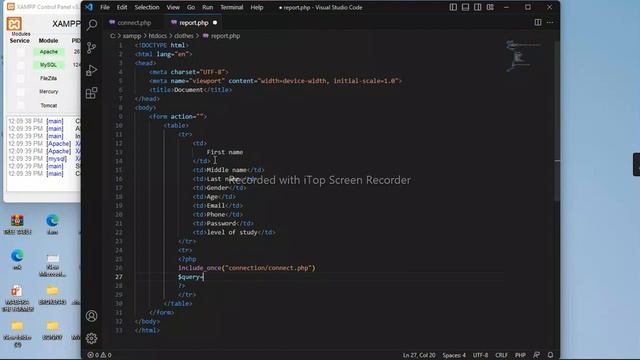640x360 pixels.
Task: Toggle FileZilla service checkbox in XAMPP
Action: pos(20,78)
